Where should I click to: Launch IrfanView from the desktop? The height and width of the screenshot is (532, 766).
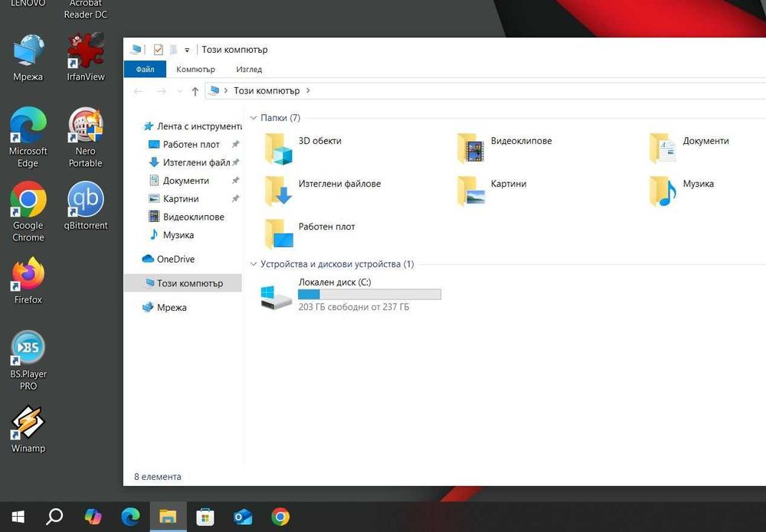click(x=86, y=57)
